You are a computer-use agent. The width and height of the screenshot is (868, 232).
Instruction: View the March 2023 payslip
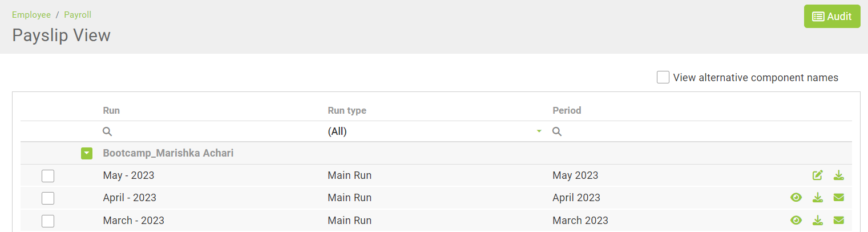[796, 220]
